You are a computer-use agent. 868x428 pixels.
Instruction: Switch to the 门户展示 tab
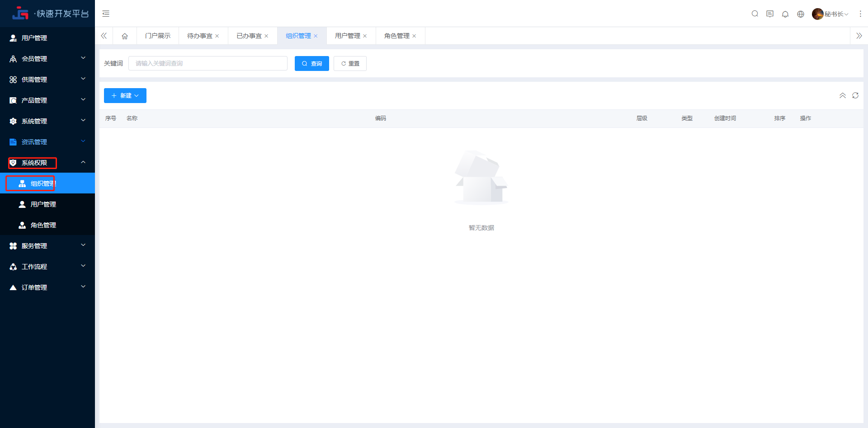tap(158, 36)
